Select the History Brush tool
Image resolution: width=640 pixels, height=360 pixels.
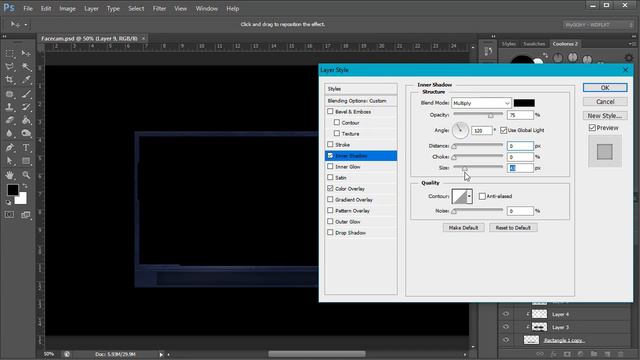26,107
